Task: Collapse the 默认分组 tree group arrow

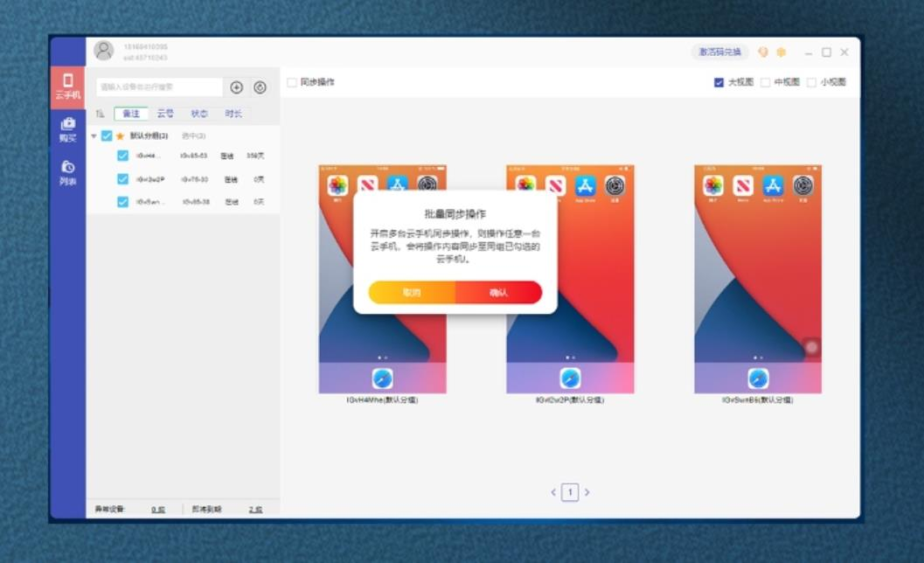Action: point(94,136)
